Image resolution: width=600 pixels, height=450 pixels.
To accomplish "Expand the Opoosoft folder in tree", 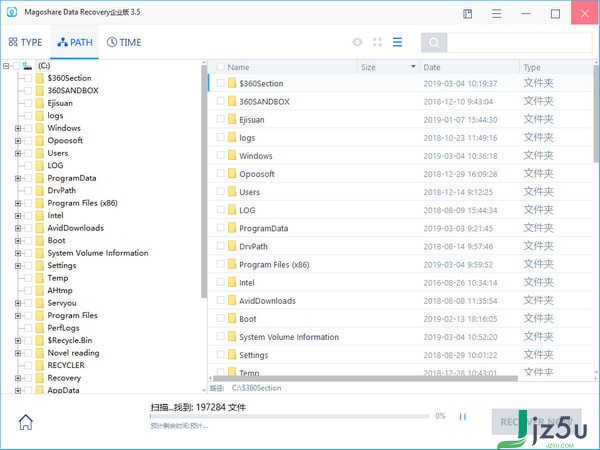I will [x=18, y=141].
